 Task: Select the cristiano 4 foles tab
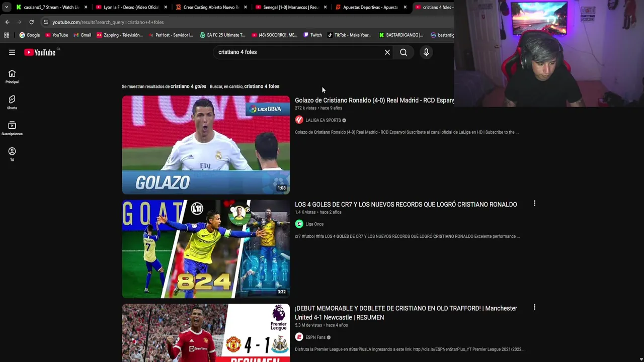click(x=434, y=7)
